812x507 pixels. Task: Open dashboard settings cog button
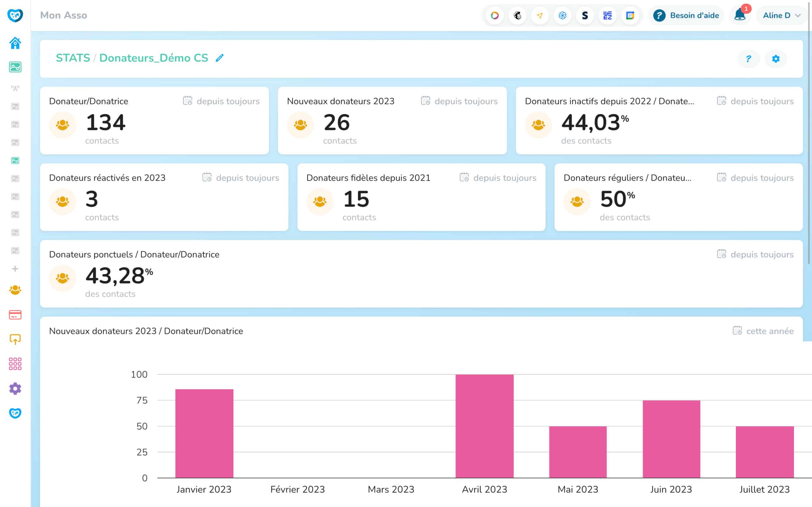coord(776,59)
